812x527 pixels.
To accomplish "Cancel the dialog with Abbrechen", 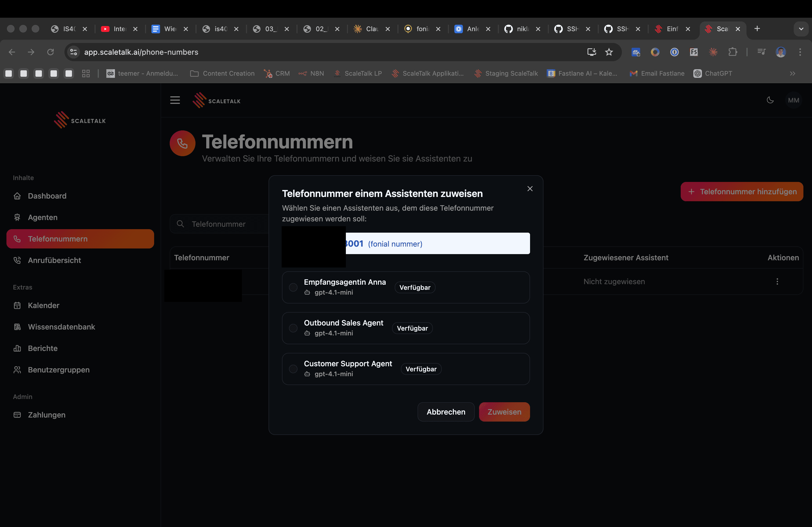I will [446, 412].
